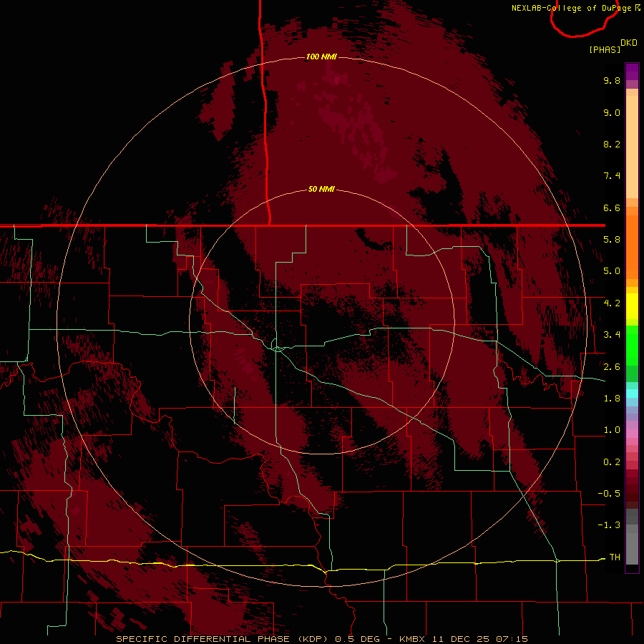Click the NEXLAB-College of DuPage credit text
Viewport: 644px width, 644px height.
click(x=571, y=8)
